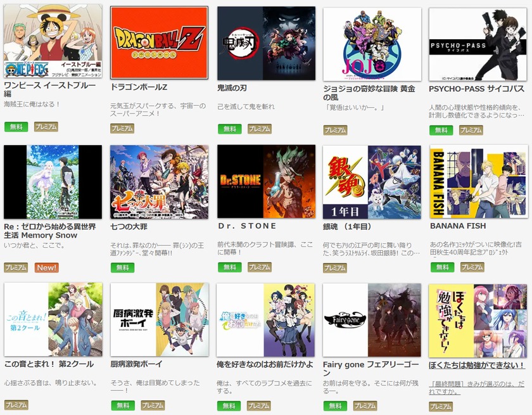
Task: Select the Dr.STONE cover thumbnail
Action: tap(267, 182)
